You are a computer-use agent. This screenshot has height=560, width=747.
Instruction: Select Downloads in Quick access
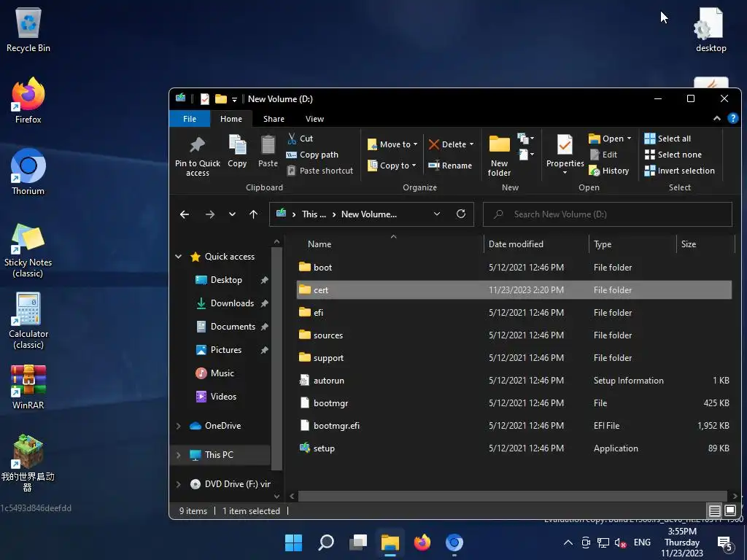tap(232, 303)
